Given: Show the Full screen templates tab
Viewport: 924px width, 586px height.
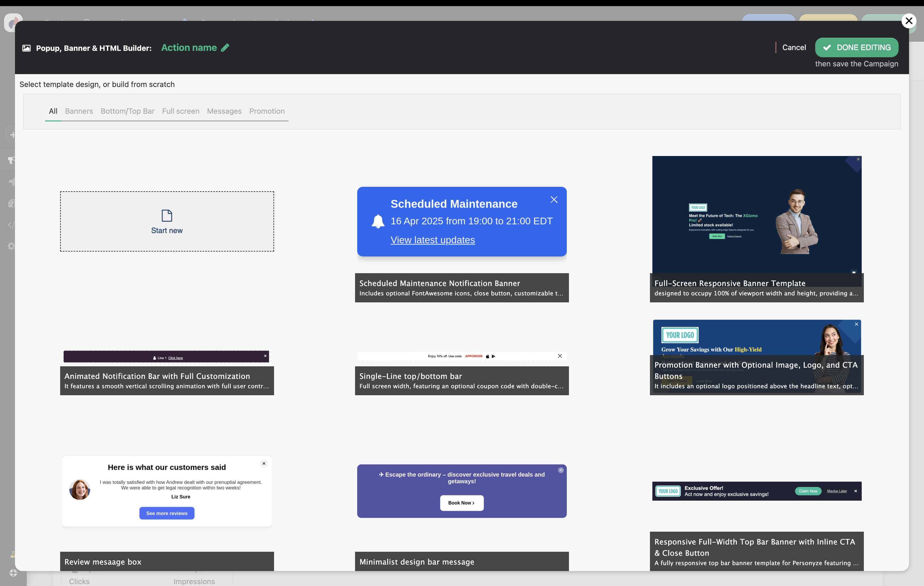Looking at the screenshot, I should coord(181,111).
